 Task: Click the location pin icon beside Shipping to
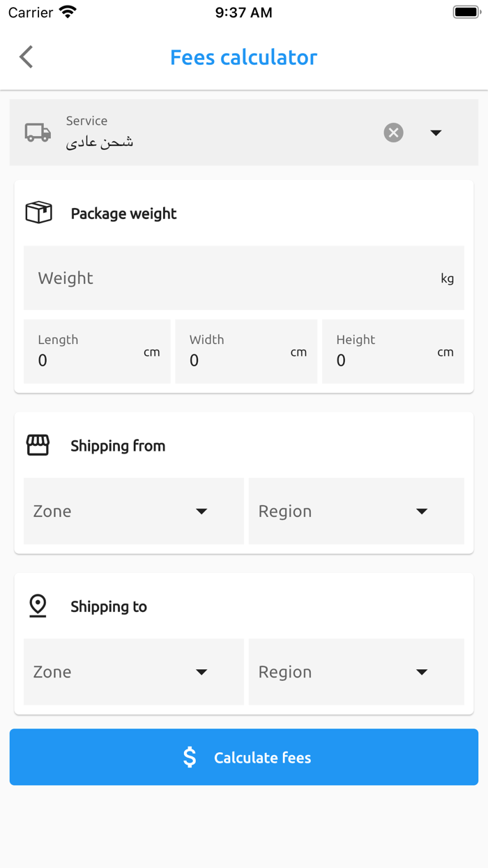pos(38,606)
